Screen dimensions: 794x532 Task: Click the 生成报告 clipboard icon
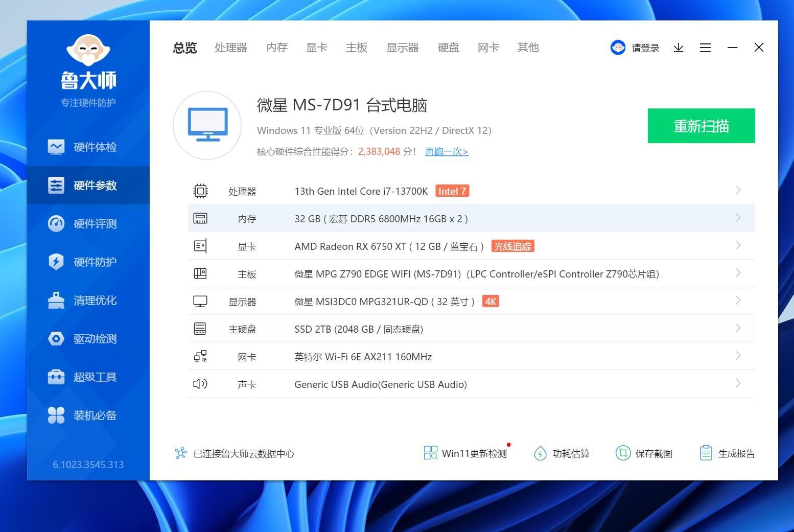[706, 453]
